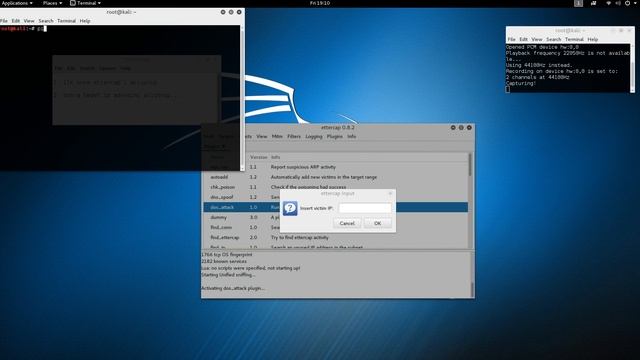This screenshot has width=640, height=360.
Task: Click the Wi-Fi icon in top bar
Action: point(609,3)
